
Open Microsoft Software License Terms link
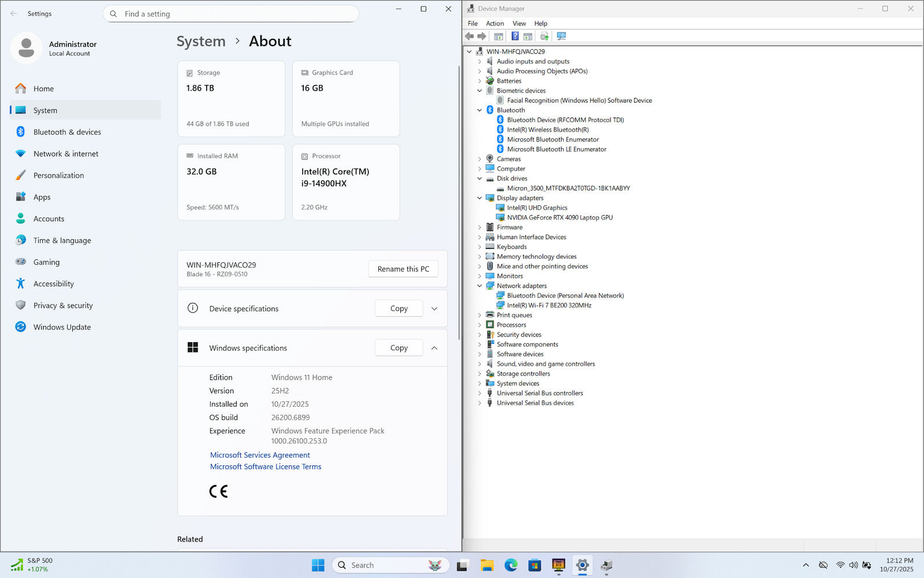(x=266, y=466)
